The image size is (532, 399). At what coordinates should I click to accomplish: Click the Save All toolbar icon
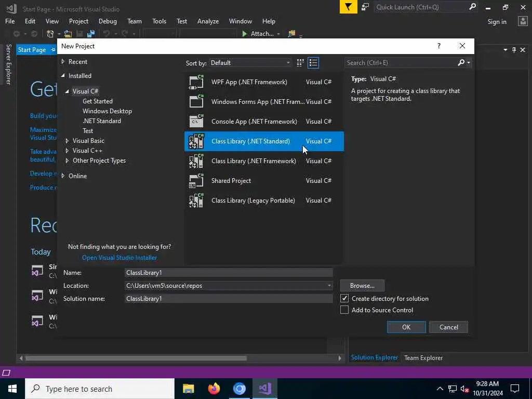(90, 34)
